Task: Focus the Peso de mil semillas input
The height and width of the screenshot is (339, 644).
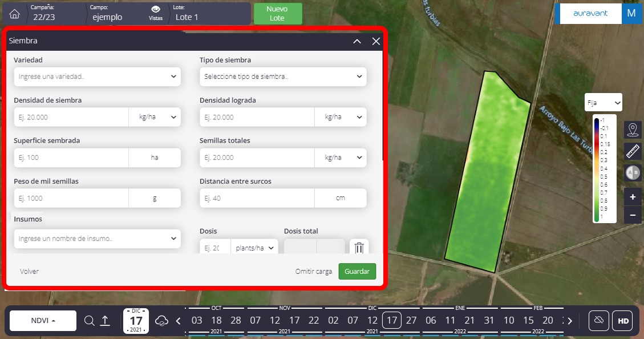Action: tap(71, 198)
